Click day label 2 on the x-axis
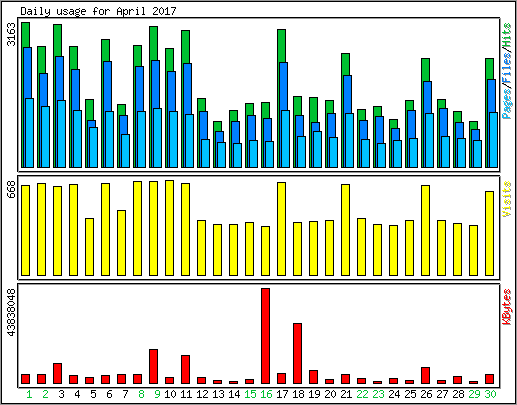The height and width of the screenshot is (405, 517). pyautogui.click(x=45, y=394)
